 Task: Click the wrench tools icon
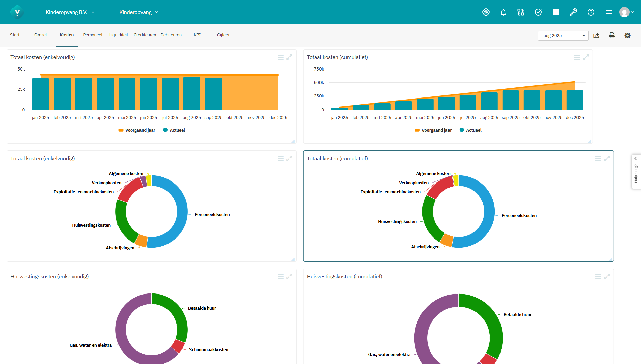pyautogui.click(x=573, y=12)
